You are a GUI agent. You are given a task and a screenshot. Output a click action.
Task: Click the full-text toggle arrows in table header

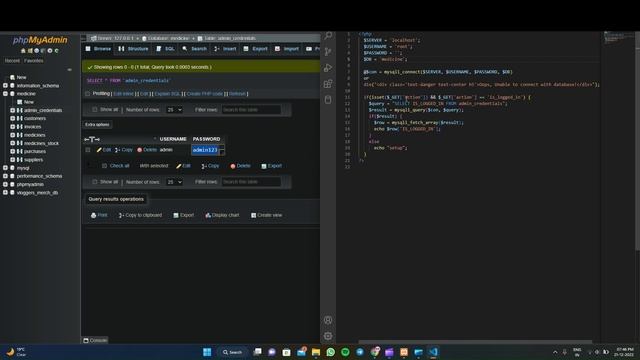point(92,140)
